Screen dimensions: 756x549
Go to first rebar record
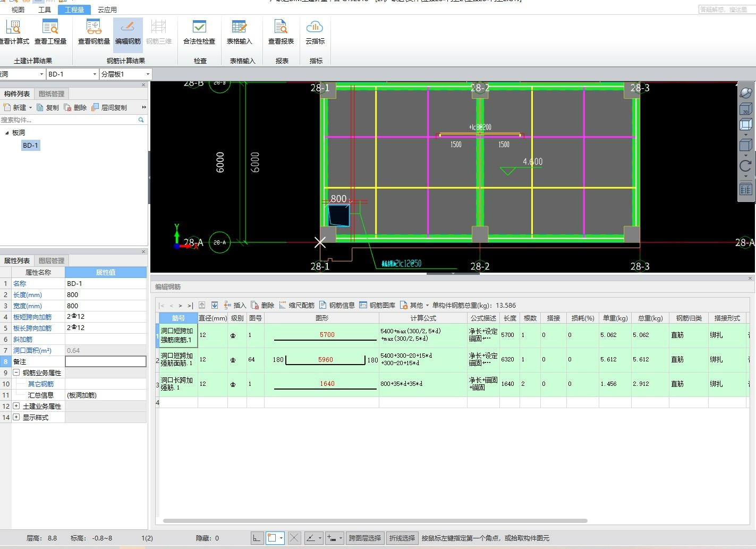[x=162, y=306]
